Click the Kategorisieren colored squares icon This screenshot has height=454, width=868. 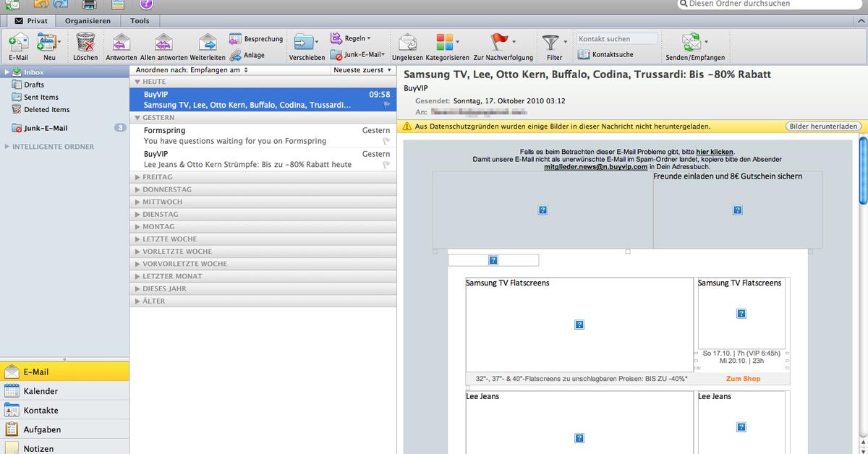coord(444,42)
